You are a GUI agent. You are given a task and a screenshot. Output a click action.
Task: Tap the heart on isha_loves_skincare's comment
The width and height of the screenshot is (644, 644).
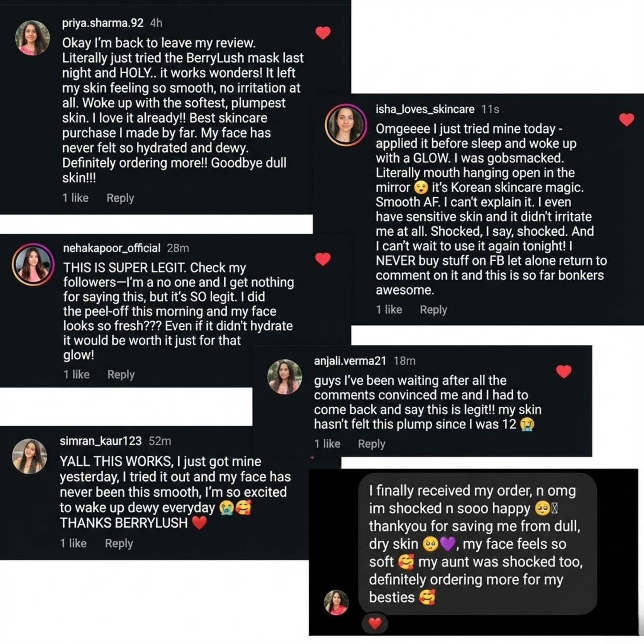(x=626, y=119)
